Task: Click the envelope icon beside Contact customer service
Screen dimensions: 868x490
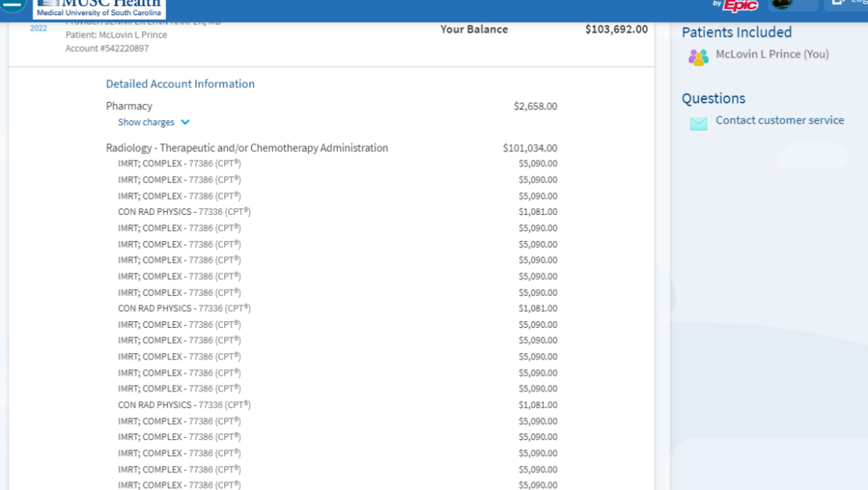Action: coord(698,124)
